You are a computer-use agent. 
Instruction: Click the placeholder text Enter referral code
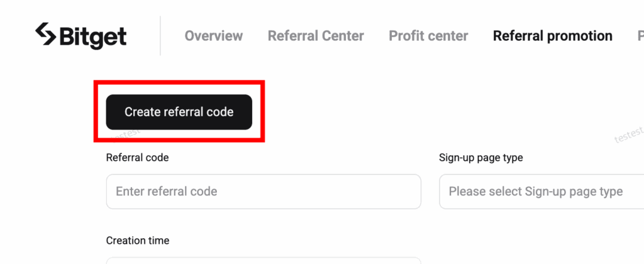click(x=166, y=191)
